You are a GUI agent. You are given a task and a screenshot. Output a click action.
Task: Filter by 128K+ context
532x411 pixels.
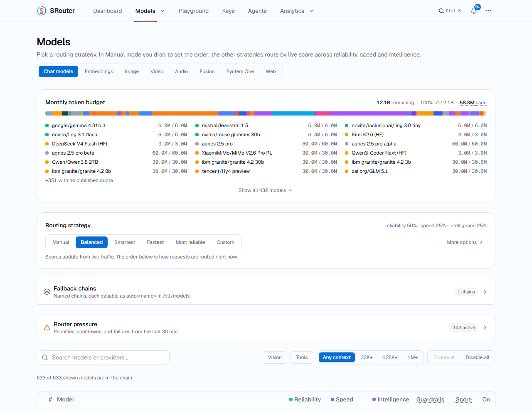click(390, 357)
